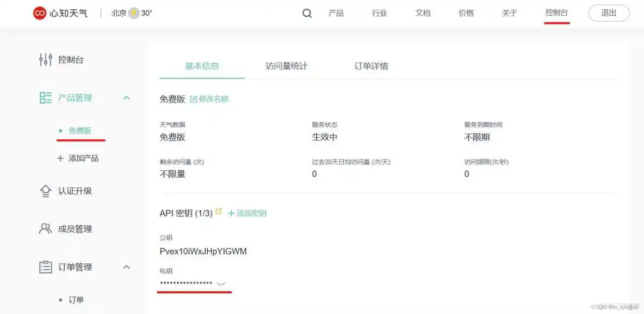Screen dimensions: 644x314
Task: Click the 认证升级 upgrade icon
Action: click(x=46, y=190)
